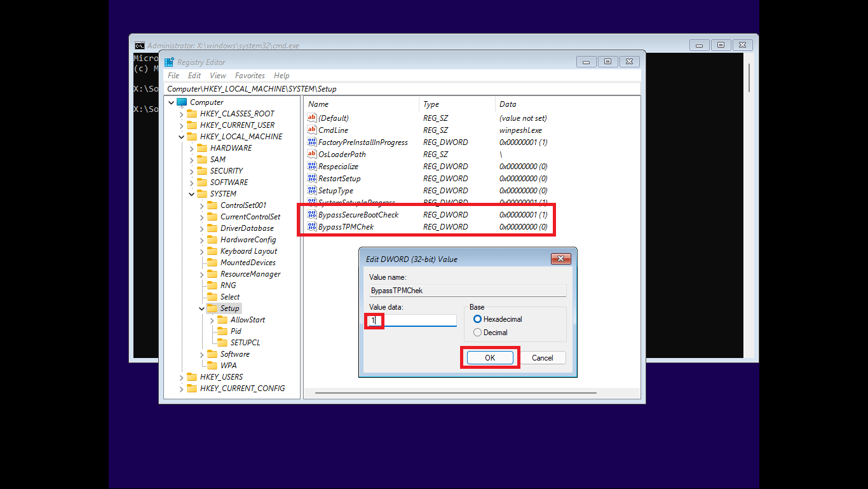Click the HKEY_LOCAL_MACHINE folder icon
Screen dimensions: 868x489
(192, 136)
